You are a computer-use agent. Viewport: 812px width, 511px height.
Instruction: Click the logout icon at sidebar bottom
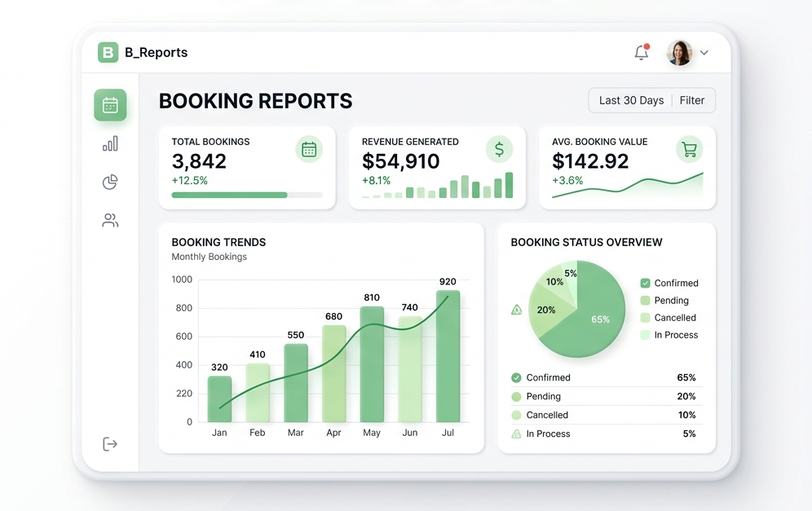pyautogui.click(x=110, y=443)
